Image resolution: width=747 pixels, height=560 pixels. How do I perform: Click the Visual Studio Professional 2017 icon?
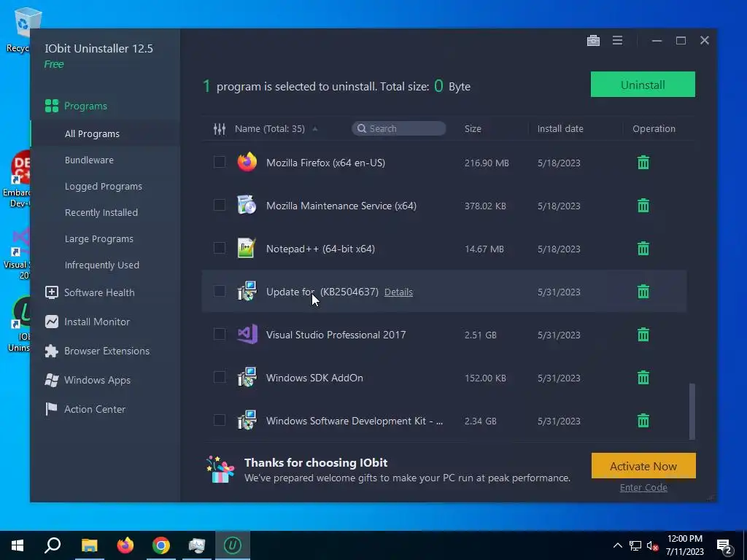[247, 334]
